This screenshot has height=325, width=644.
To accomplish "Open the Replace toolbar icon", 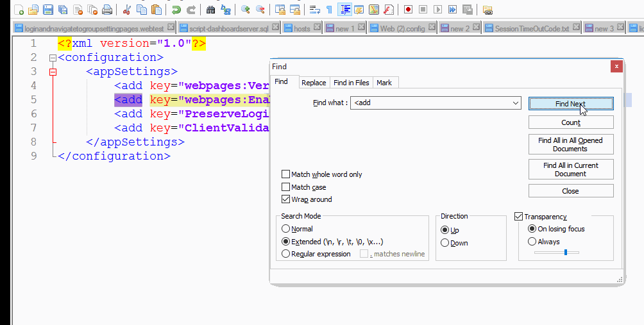I will [226, 10].
